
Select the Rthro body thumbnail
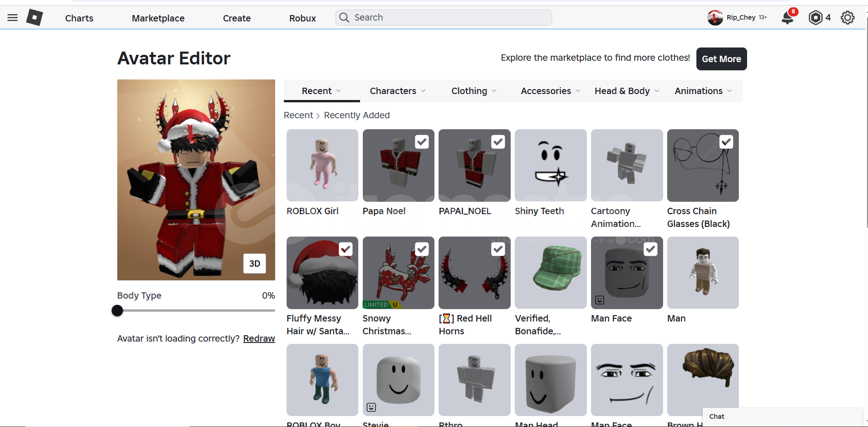click(475, 380)
